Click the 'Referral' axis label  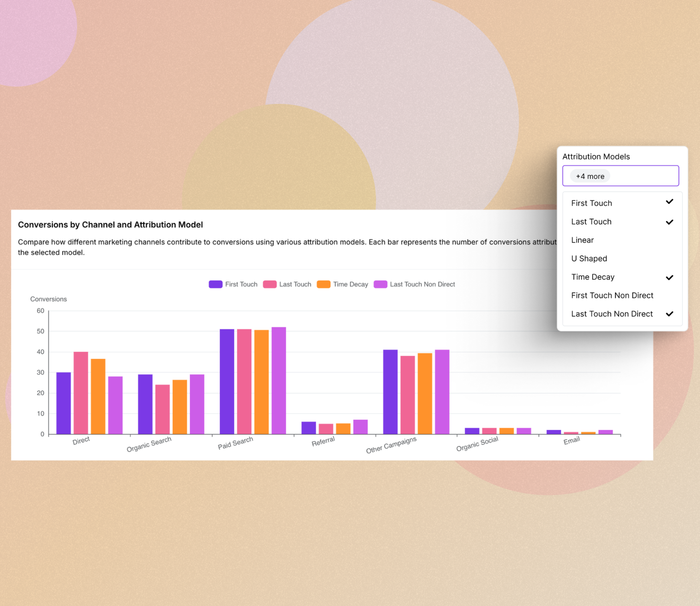[323, 442]
